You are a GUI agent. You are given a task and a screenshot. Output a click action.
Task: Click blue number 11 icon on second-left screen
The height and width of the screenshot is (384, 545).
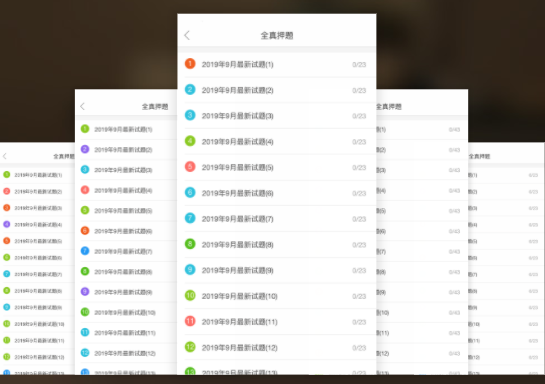click(x=85, y=333)
